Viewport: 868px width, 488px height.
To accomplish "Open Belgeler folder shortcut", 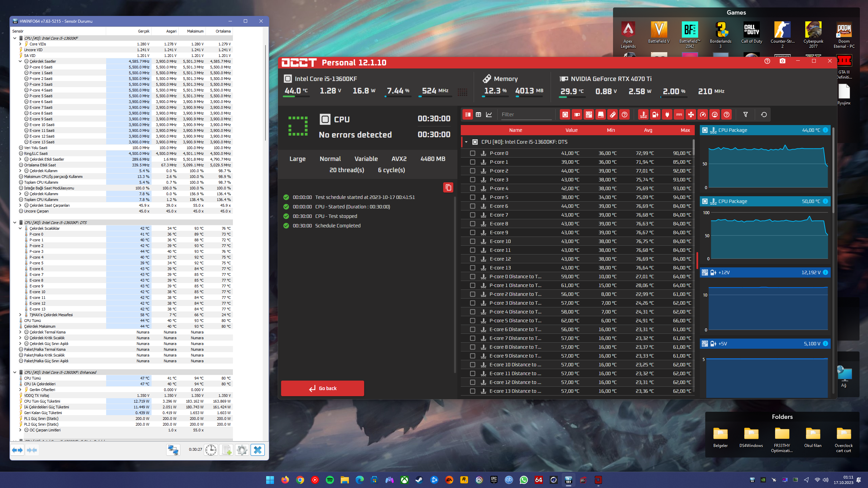I will [720, 437].
